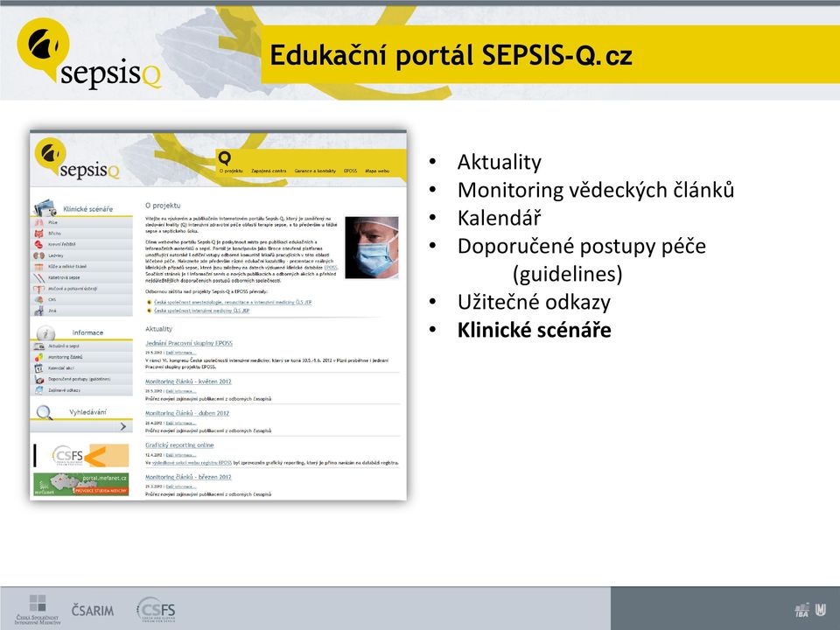Click the skin icon beside Kůže a měkké tkáně
This screenshot has width=840, height=630.
click(x=38, y=266)
